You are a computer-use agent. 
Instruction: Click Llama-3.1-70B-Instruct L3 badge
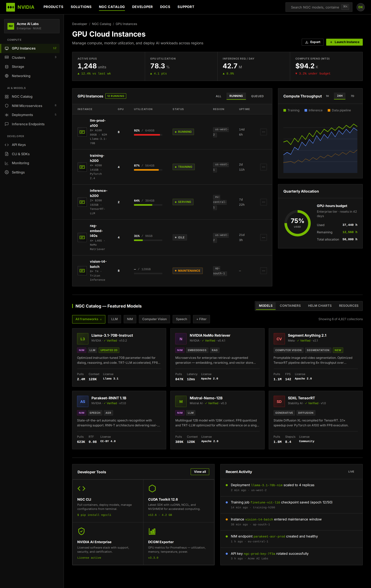[83, 339]
